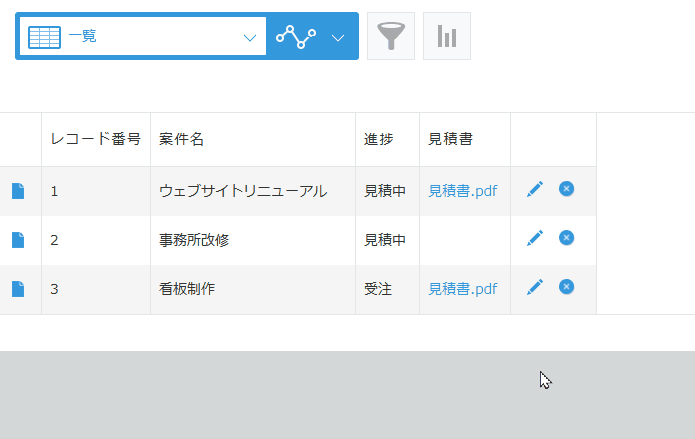Select the ウェブサイトリニューアル cell
The width and height of the screenshot is (695, 439).
pyautogui.click(x=253, y=191)
